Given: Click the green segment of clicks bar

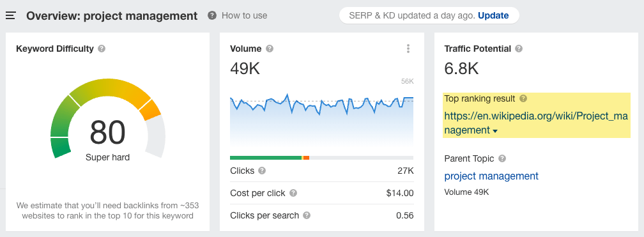Looking at the screenshot, I should click(x=266, y=158).
